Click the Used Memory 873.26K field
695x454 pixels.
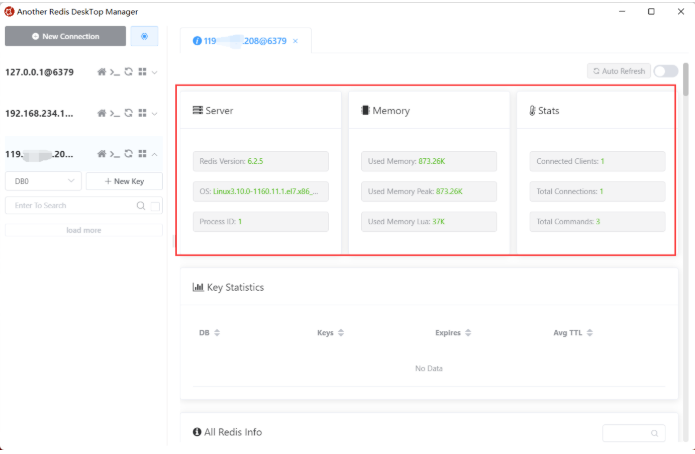429,161
